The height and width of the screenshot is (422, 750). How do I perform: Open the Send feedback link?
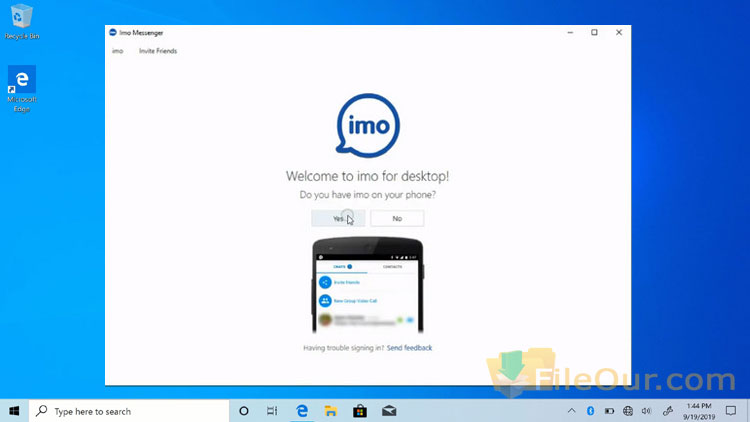coord(409,348)
